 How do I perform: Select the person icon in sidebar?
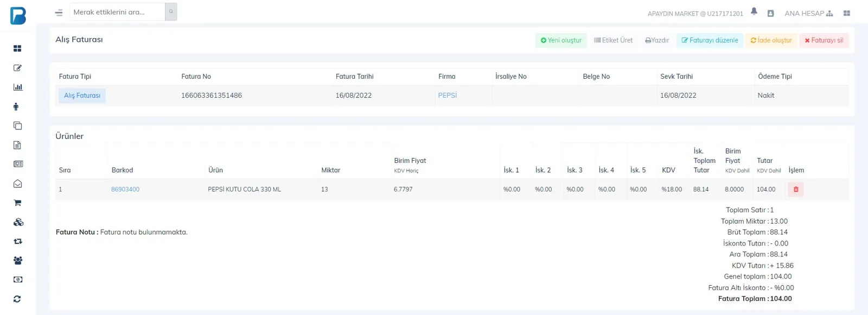point(16,106)
